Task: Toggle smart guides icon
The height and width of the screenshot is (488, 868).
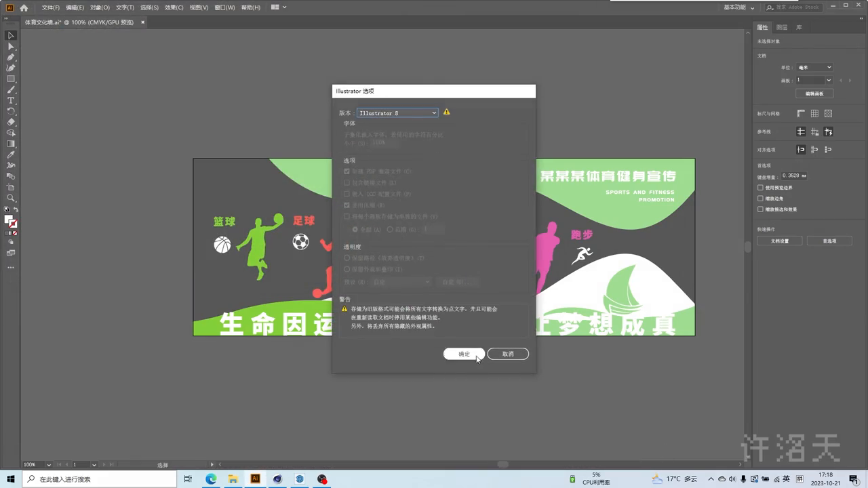Action: coord(828,131)
